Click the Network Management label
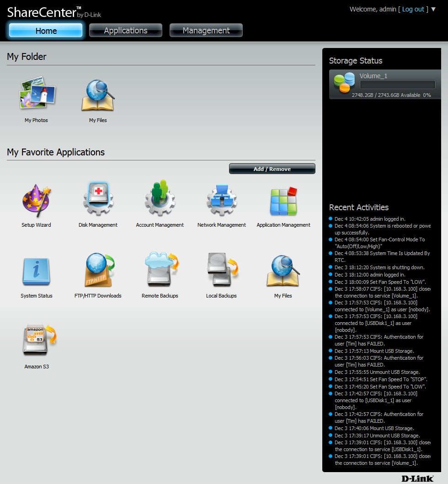Screen dimensions: 448x484 tap(222, 225)
